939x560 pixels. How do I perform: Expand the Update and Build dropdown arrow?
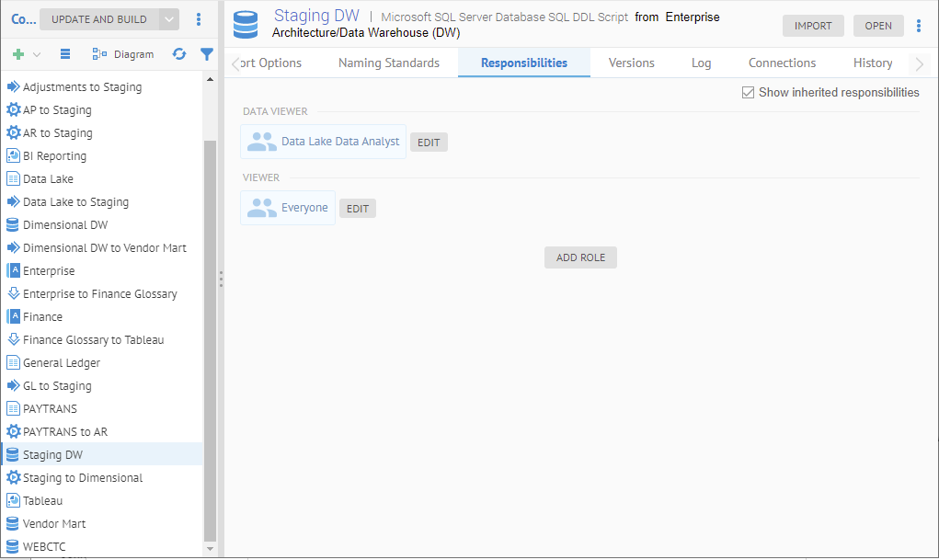tap(169, 19)
